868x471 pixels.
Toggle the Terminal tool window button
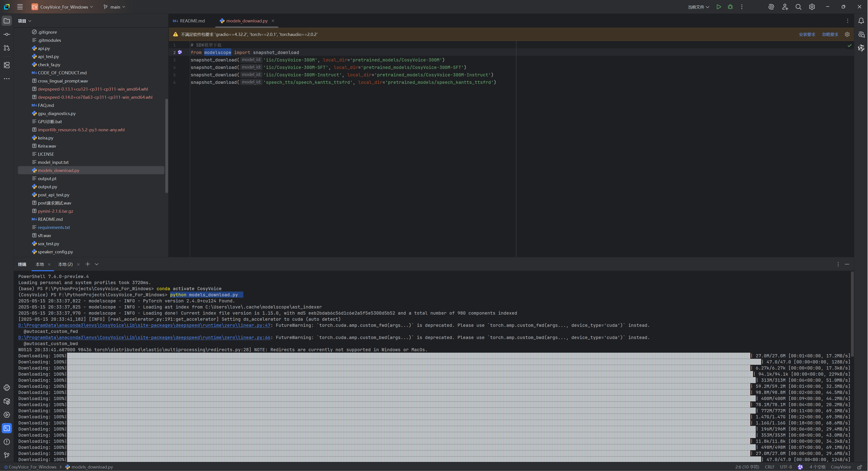tap(7, 428)
